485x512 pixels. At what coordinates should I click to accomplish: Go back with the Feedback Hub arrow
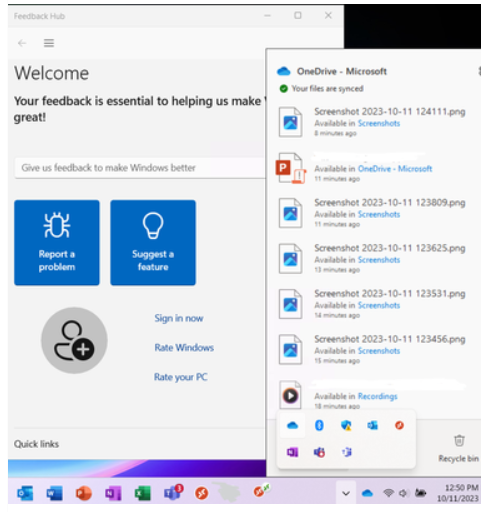tap(22, 43)
